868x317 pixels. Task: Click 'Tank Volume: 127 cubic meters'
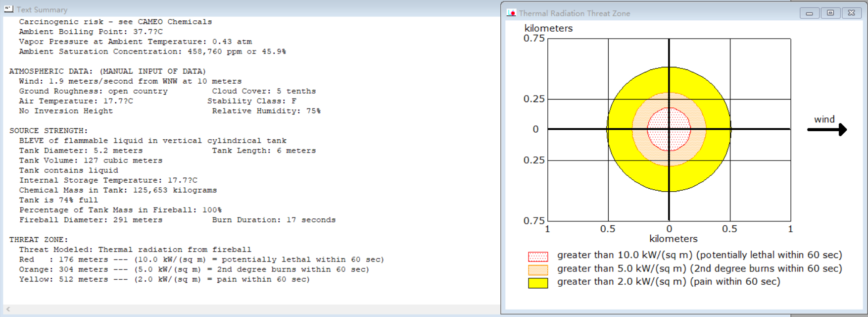click(x=91, y=160)
